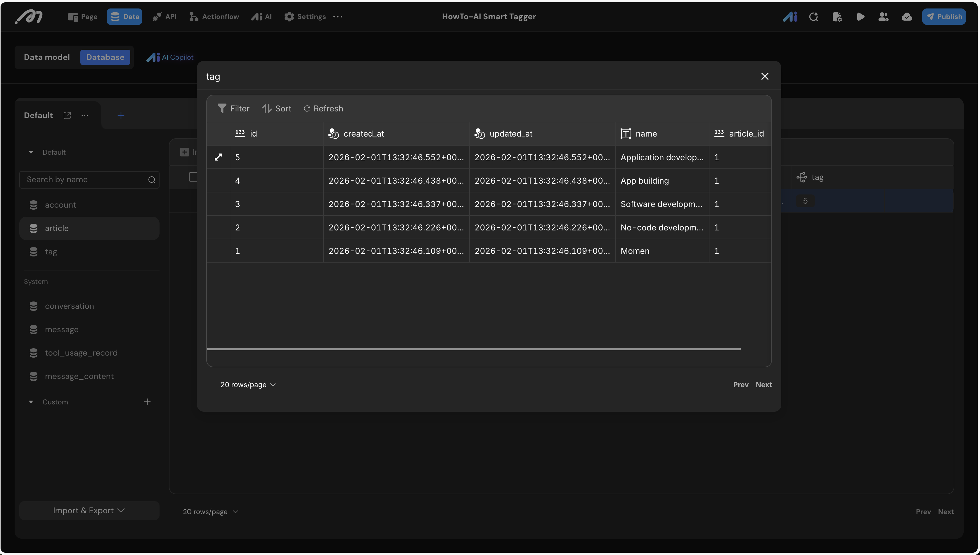
Task: Click the Sort button in the tag modal
Action: [276, 109]
